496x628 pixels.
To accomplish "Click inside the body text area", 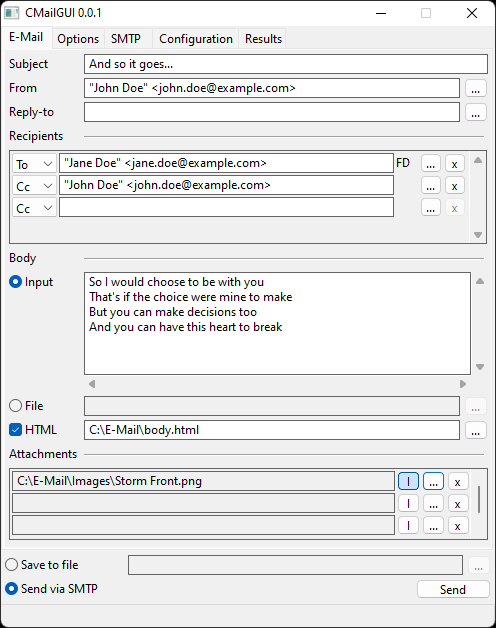I will point(277,324).
